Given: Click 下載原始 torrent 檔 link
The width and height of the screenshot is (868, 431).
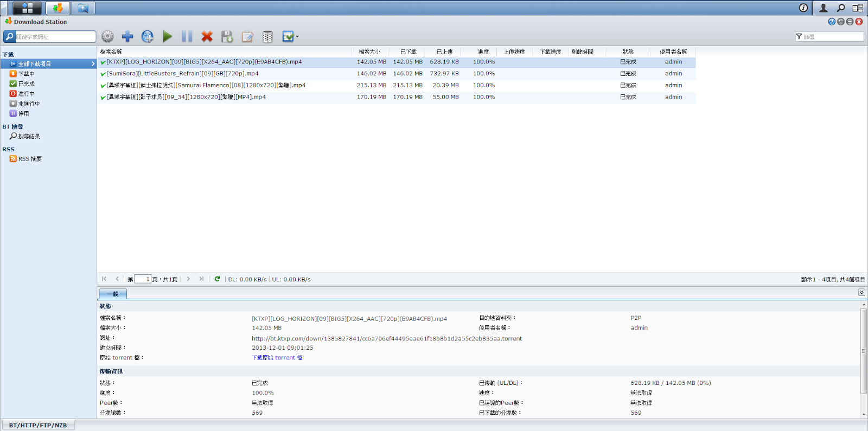Looking at the screenshot, I should coord(277,358).
